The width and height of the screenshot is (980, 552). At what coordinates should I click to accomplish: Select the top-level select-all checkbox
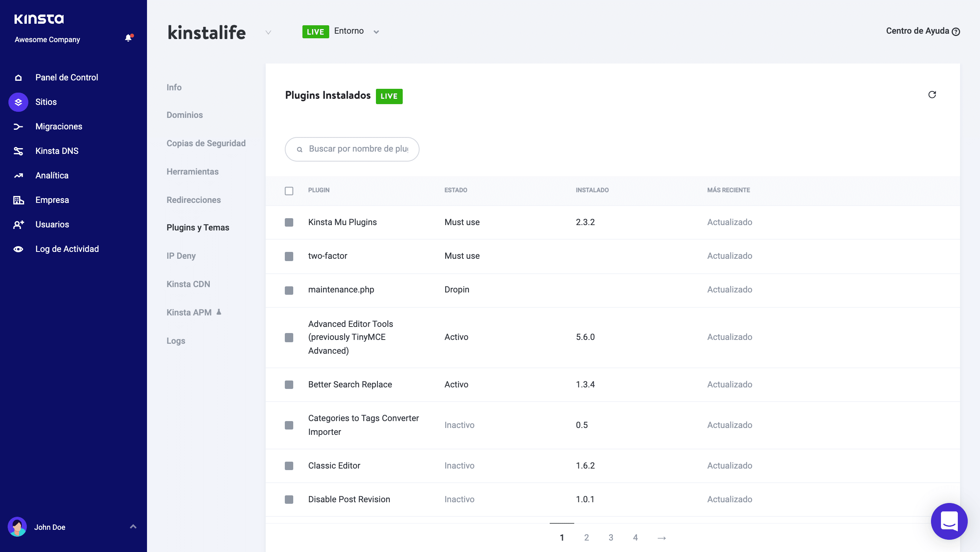pos(289,190)
